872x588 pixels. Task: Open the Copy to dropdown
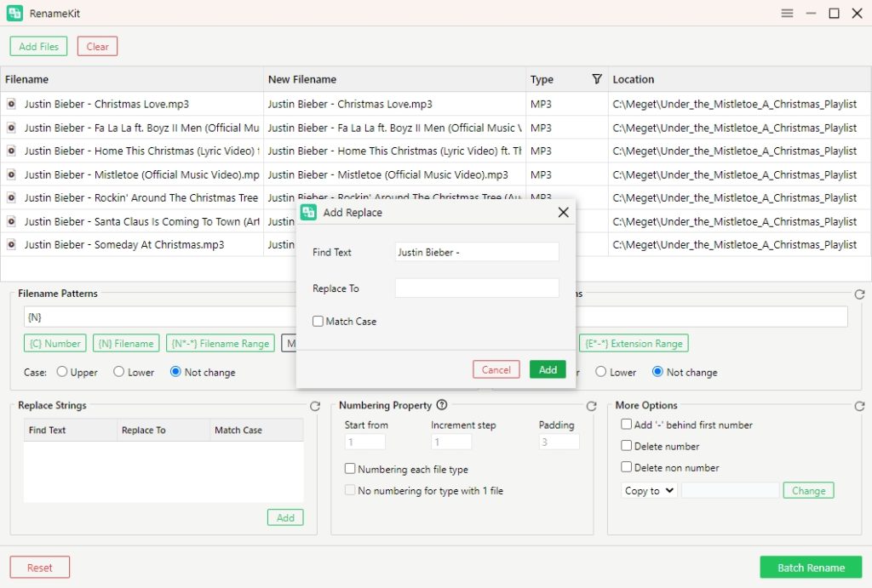point(647,490)
